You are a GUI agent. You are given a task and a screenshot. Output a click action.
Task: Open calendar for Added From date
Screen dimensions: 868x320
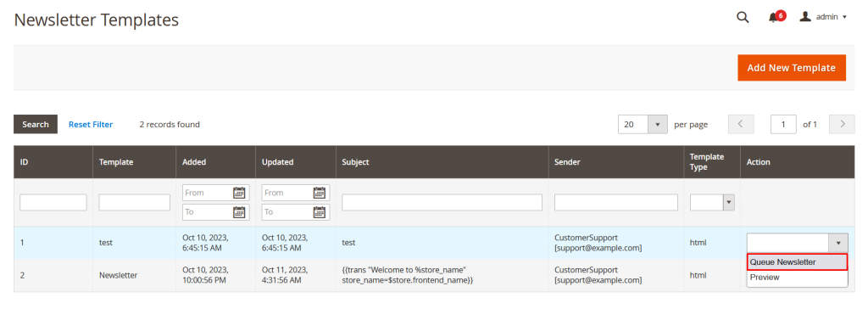[x=238, y=193]
